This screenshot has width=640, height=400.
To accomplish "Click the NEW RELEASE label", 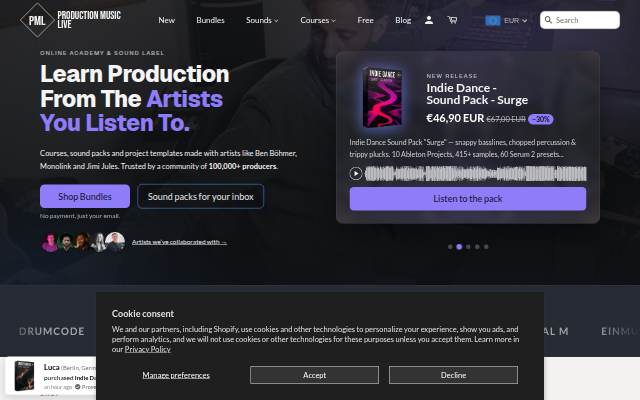I will tap(452, 76).
